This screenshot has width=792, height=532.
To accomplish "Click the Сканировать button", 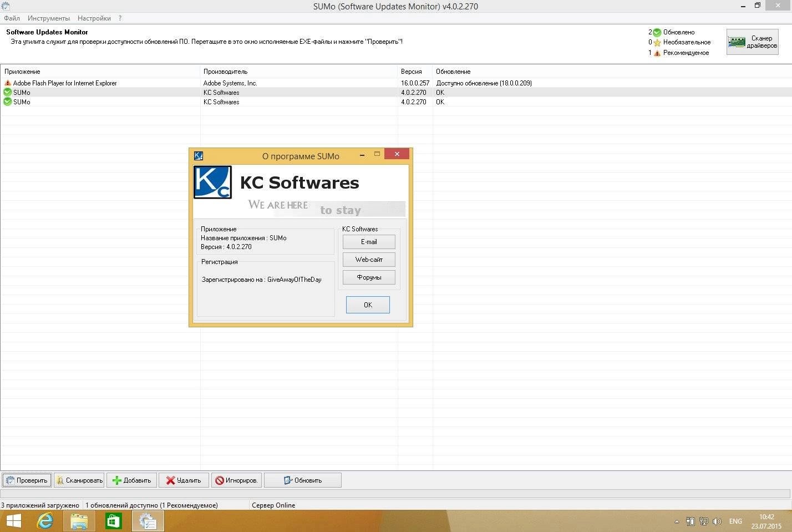I will click(79, 480).
